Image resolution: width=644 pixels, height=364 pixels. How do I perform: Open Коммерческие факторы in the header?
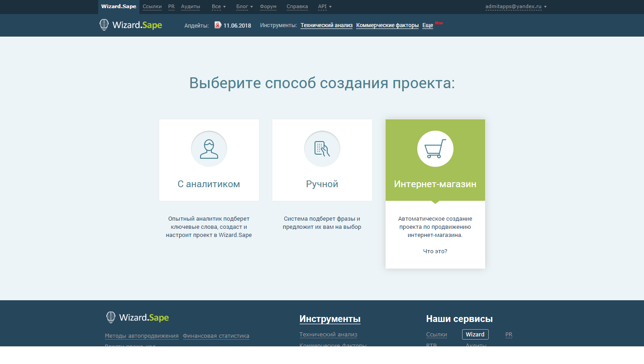pyautogui.click(x=387, y=25)
